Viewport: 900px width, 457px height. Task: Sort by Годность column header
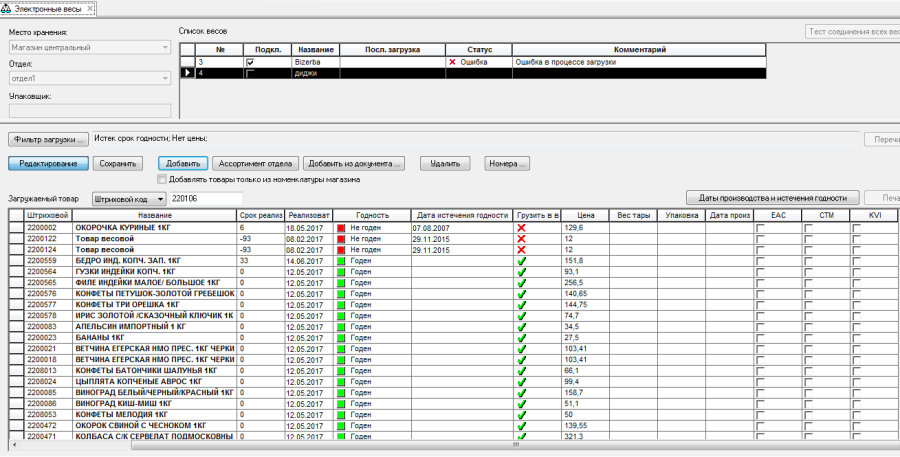(x=372, y=215)
